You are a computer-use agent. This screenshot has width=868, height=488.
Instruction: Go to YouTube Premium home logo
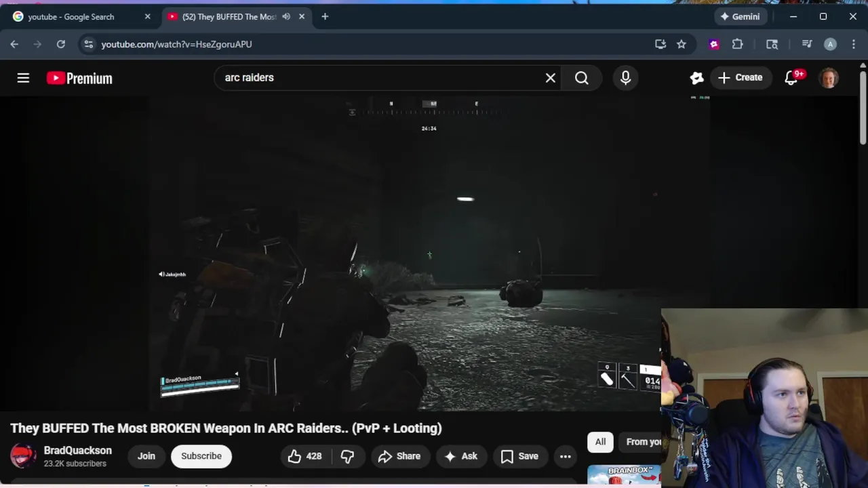pos(79,78)
